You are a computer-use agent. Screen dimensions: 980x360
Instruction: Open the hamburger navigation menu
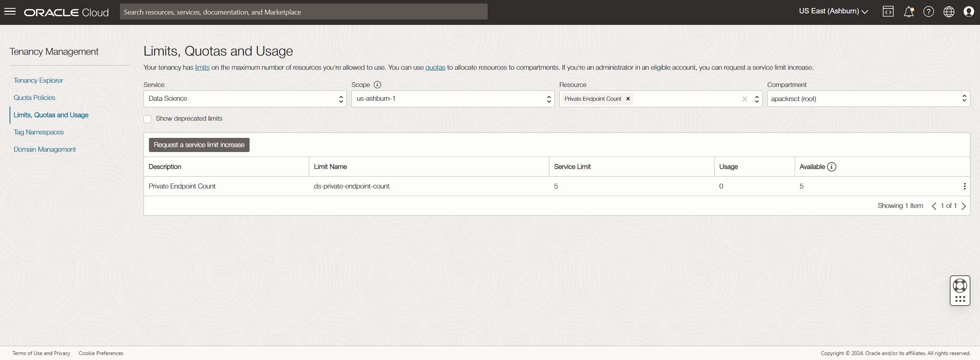(x=10, y=11)
